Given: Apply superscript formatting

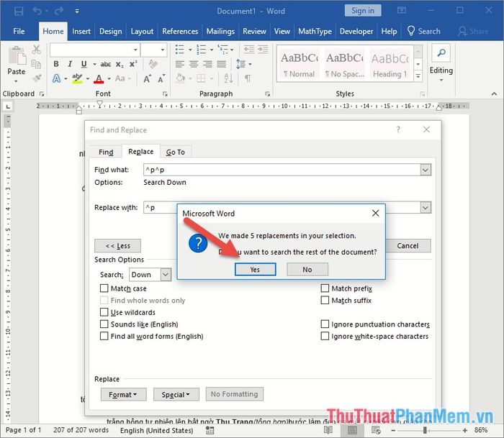Looking at the screenshot, I should (x=133, y=64).
